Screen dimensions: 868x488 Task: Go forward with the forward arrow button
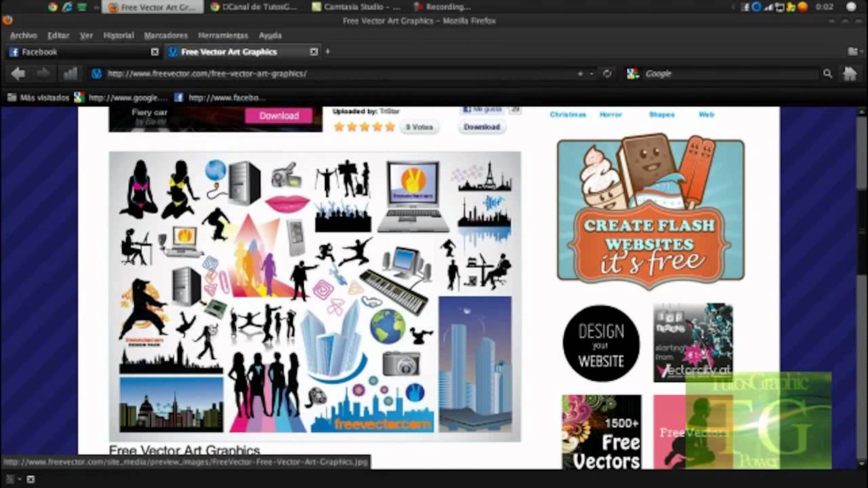43,74
